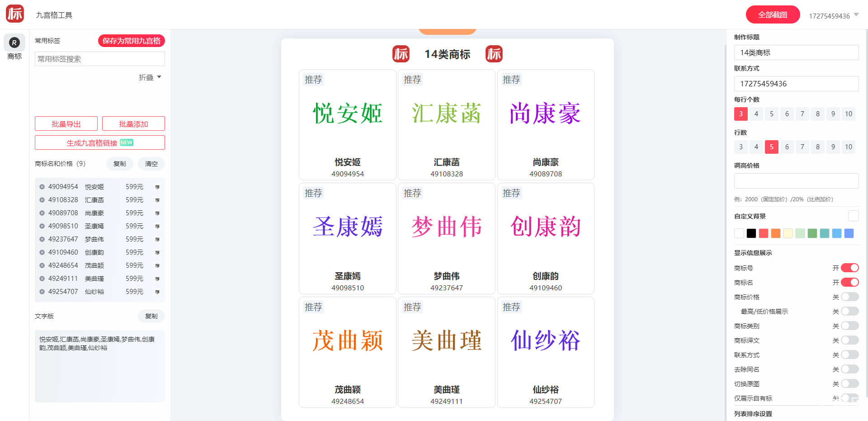Click the 推荐 tag on 悦安姬 card
This screenshot has height=421, width=868.
313,80
